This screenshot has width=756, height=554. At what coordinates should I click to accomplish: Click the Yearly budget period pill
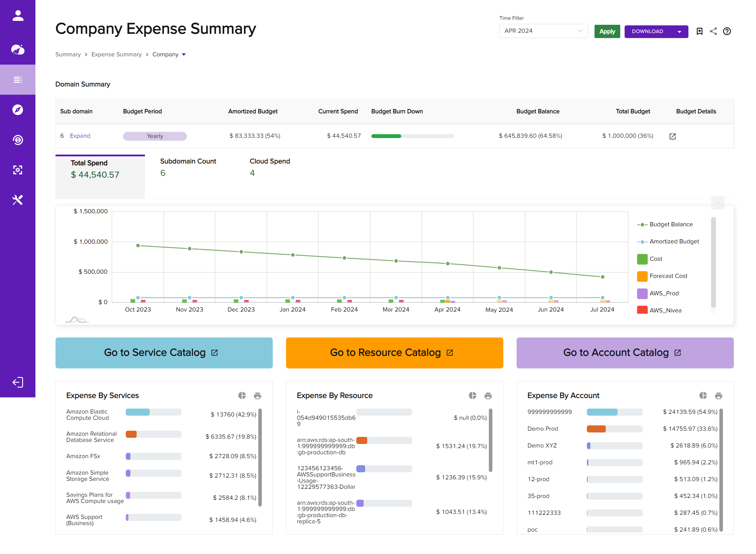point(155,136)
